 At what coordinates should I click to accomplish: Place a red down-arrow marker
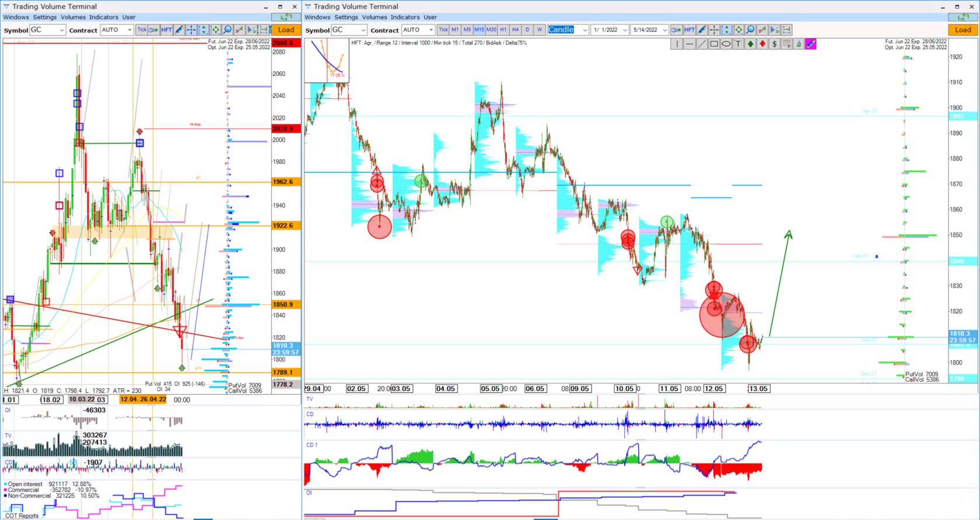pyautogui.click(x=762, y=44)
